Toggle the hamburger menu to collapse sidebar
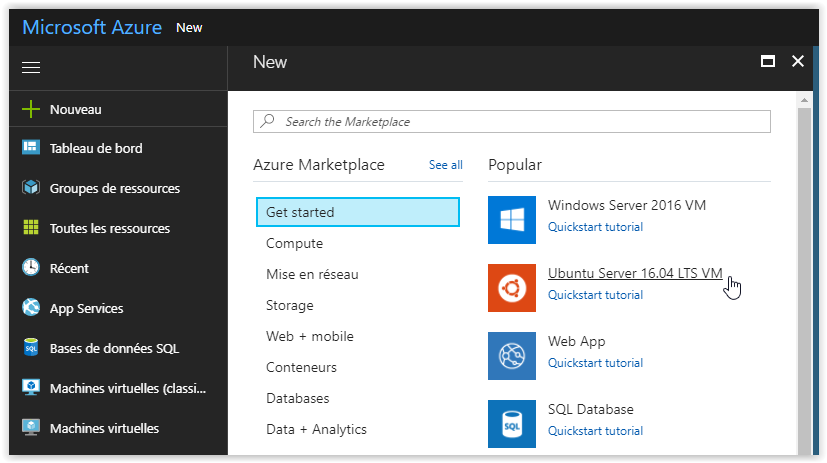827x463 pixels. click(x=31, y=67)
